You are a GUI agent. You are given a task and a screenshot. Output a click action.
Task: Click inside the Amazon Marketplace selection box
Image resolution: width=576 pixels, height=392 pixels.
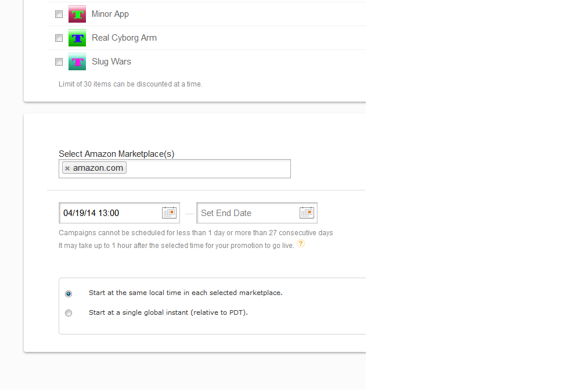(175, 168)
